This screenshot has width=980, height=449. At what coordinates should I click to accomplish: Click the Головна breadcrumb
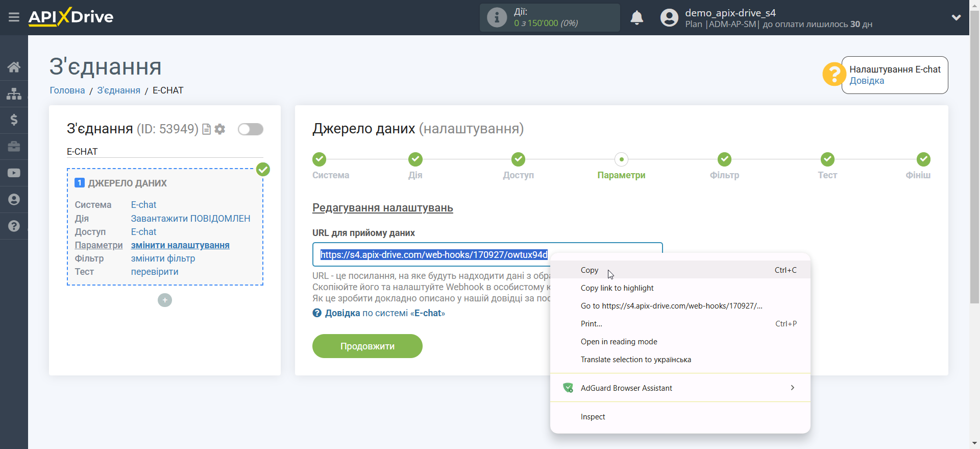coord(67,90)
